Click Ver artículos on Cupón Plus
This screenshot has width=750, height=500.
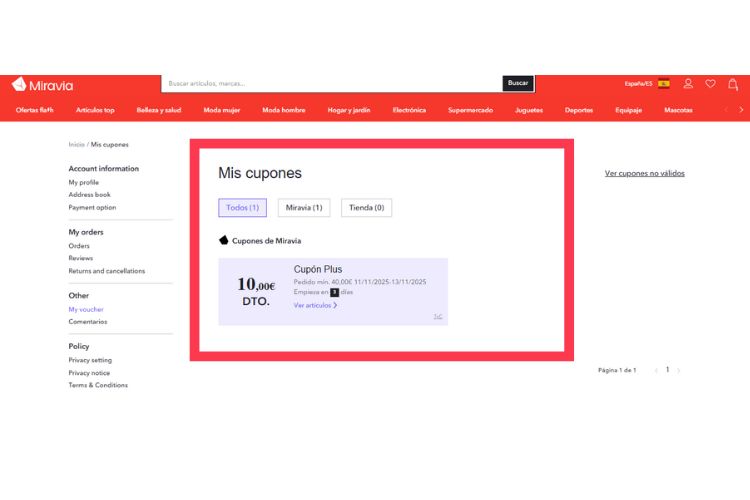315,305
